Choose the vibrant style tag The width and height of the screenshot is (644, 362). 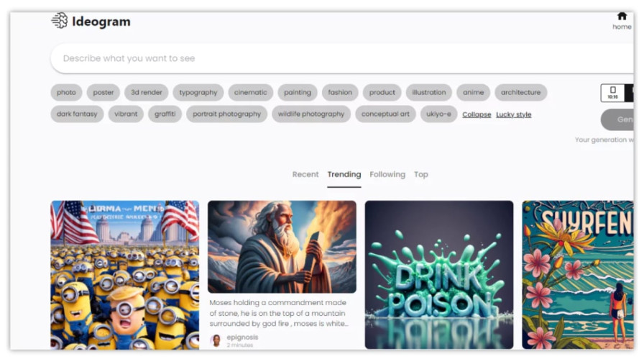126,114
